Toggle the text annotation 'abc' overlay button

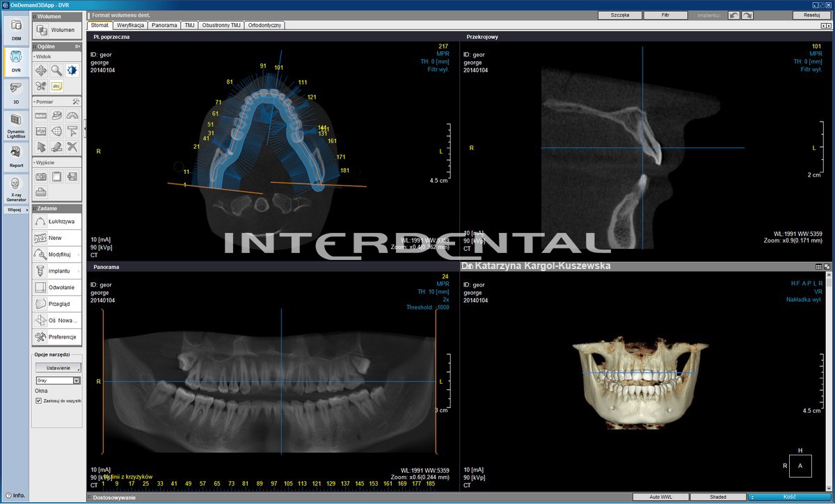point(56,86)
